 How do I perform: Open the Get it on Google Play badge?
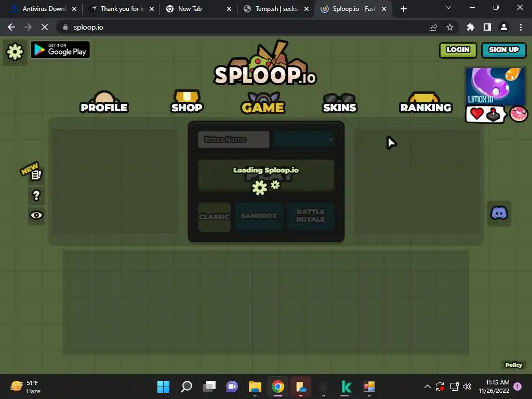pos(60,50)
